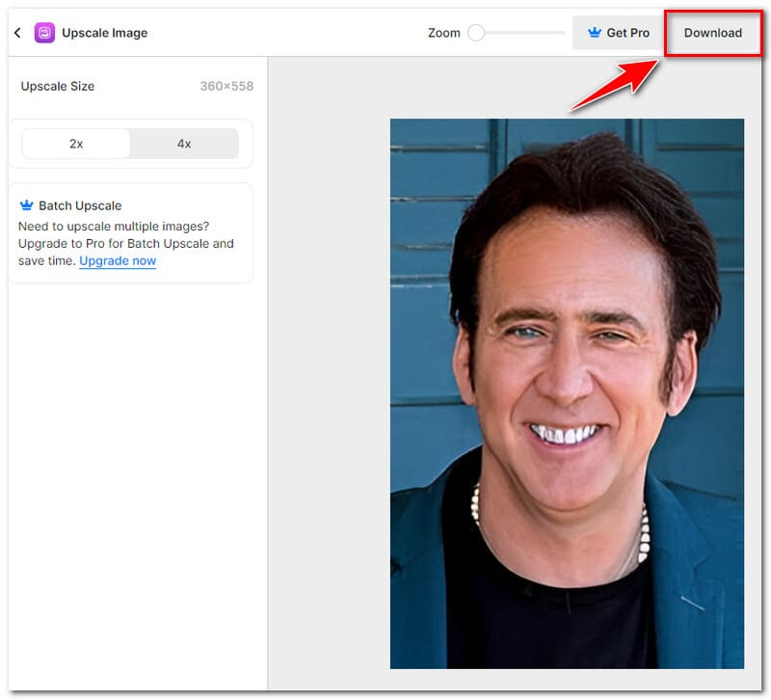Click the 360×558 size value
The width and height of the screenshot is (771, 700).
point(226,86)
